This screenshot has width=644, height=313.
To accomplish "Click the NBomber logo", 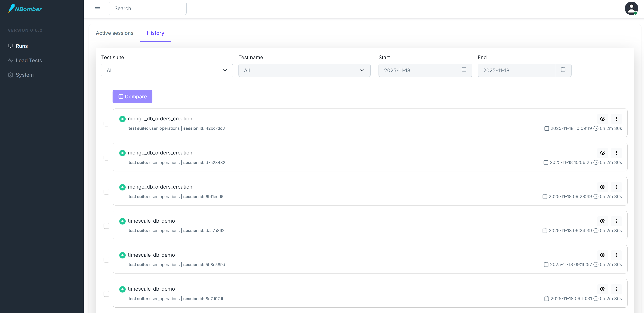I will (25, 9).
